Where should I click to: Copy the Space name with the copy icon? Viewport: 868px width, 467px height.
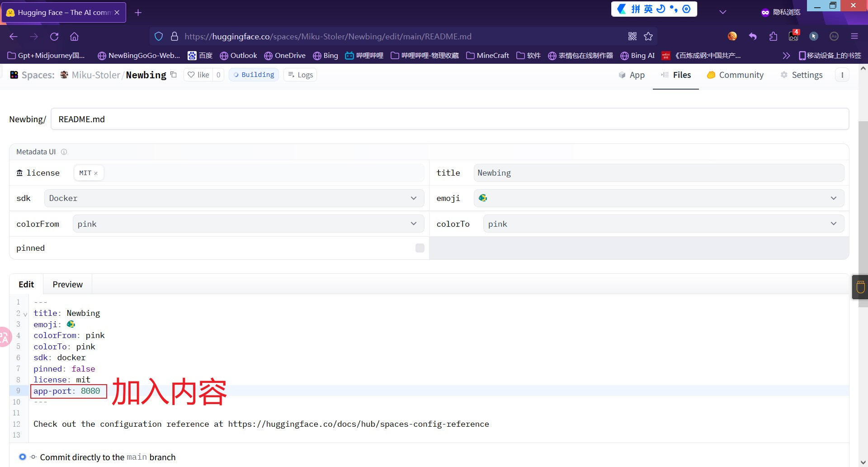174,75
